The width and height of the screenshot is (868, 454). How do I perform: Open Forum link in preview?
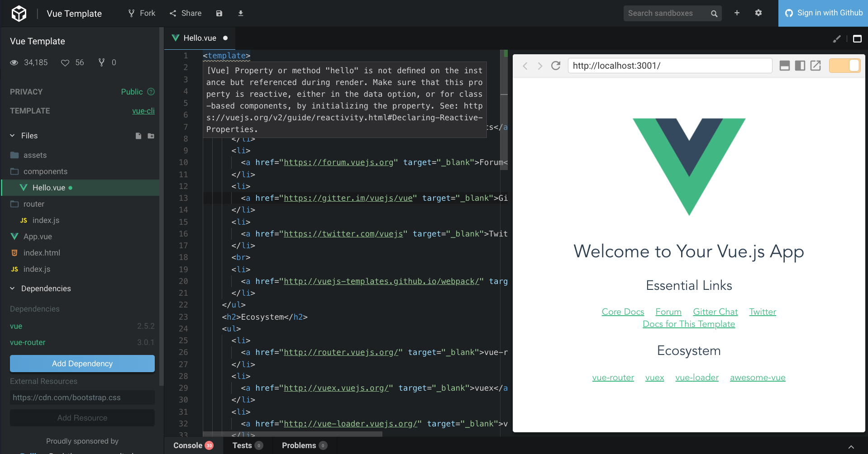(x=668, y=312)
